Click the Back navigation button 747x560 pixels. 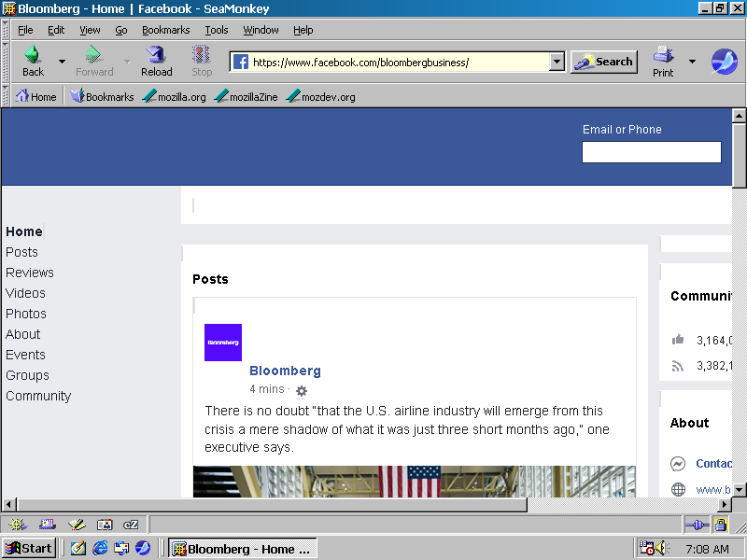[x=33, y=61]
